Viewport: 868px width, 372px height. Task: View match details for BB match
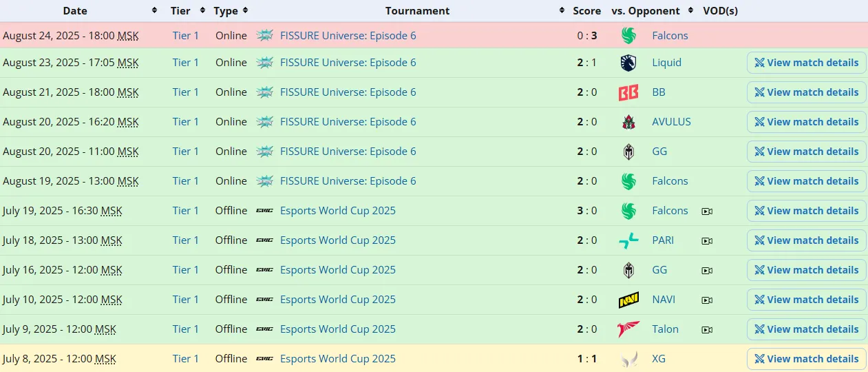[807, 92]
